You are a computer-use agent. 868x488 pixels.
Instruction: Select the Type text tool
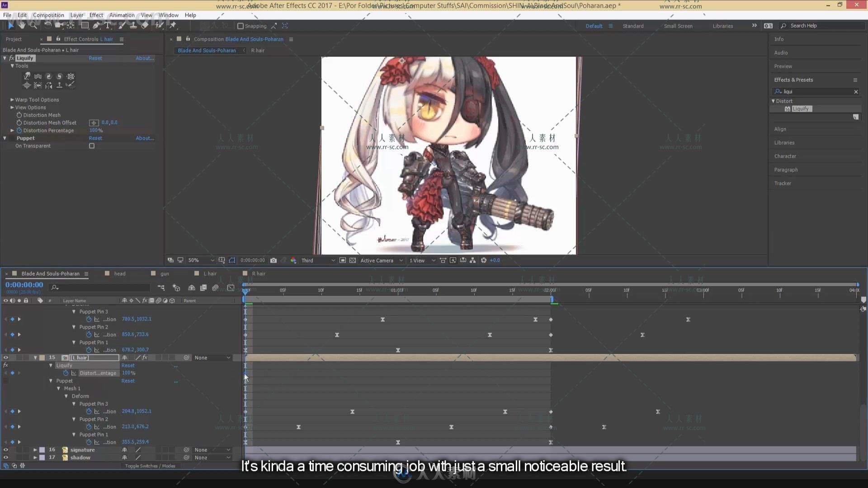tap(108, 26)
